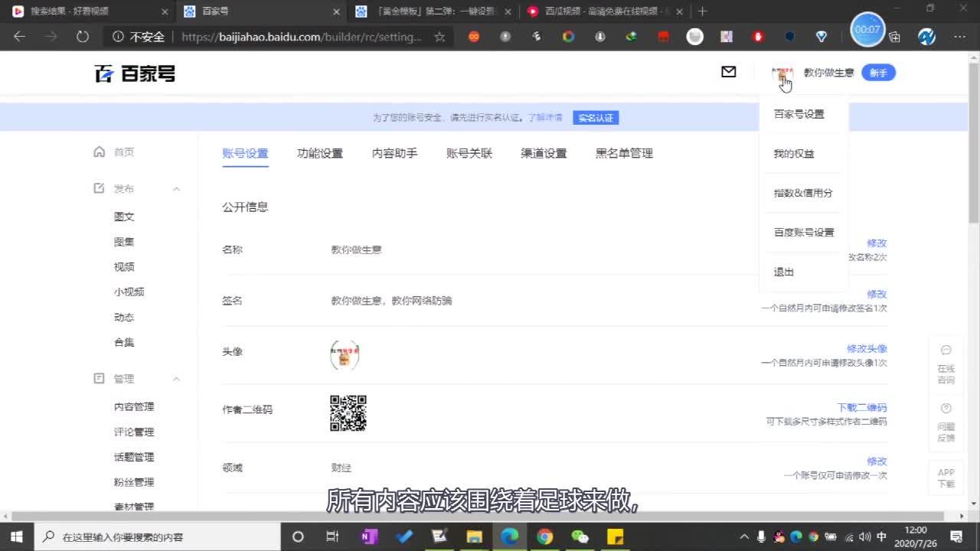
Task: Bookmark page with the star icon
Action: point(439,37)
